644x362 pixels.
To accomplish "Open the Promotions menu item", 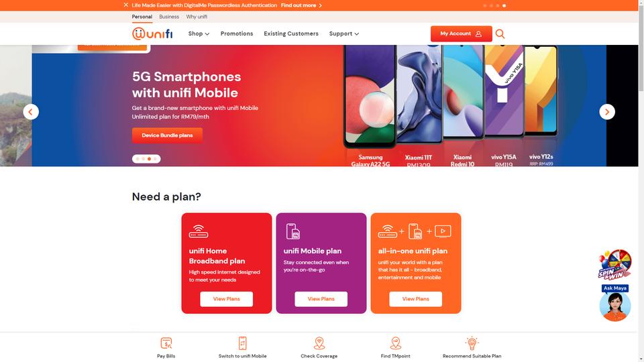I will click(237, 34).
